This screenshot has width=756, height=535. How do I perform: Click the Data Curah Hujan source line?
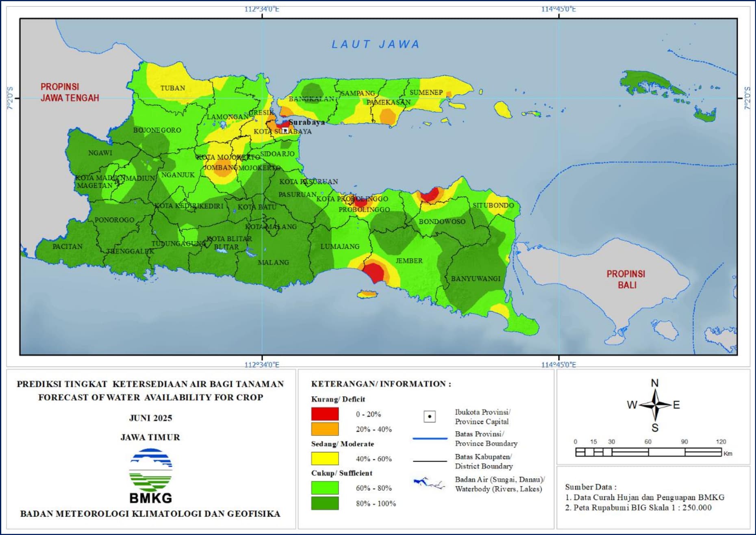click(645, 497)
